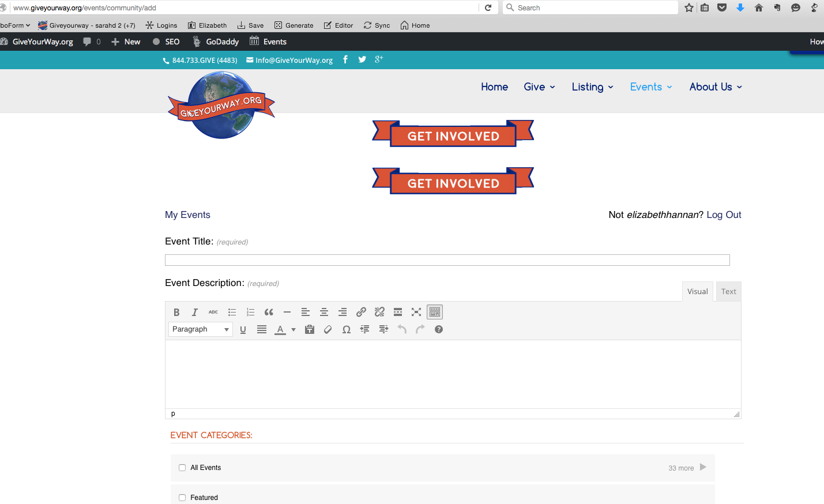Open the Twitter social link
Image resolution: width=824 pixels, height=504 pixels.
pyautogui.click(x=362, y=59)
